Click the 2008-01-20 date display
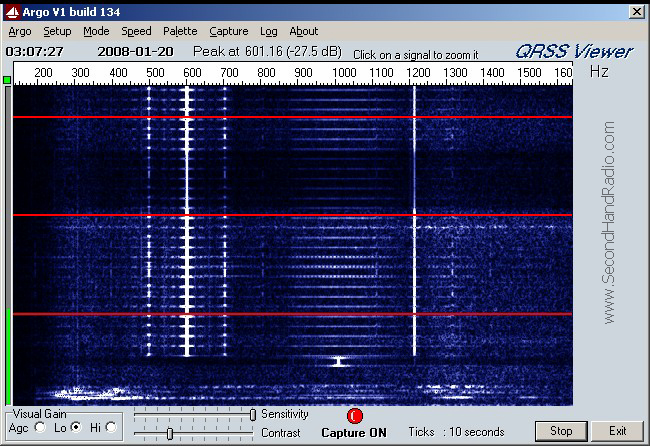This screenshot has height=446, width=650. 135,52
